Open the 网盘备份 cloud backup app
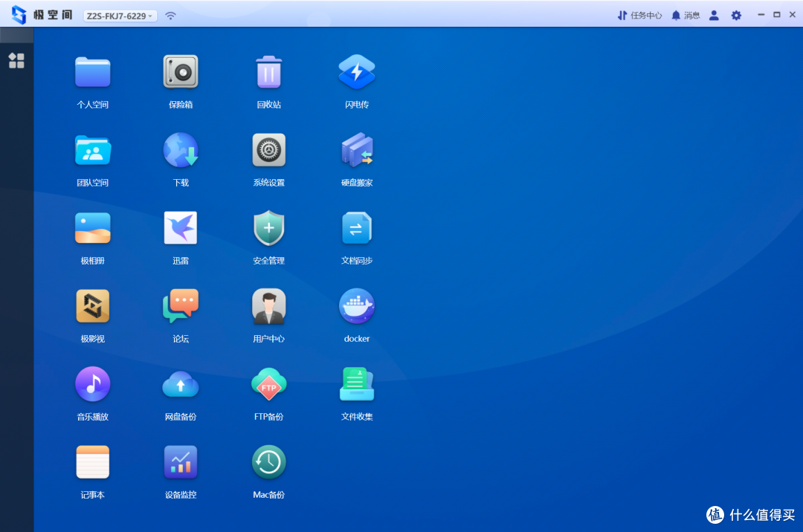 181,385
